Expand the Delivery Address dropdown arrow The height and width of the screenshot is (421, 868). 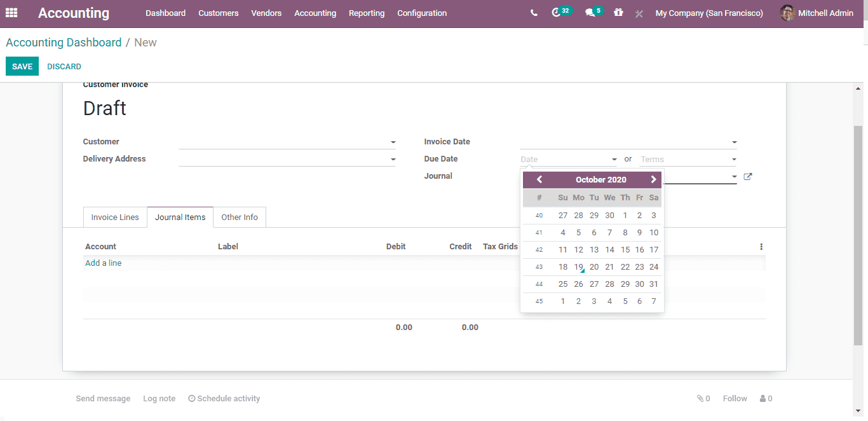click(x=393, y=160)
